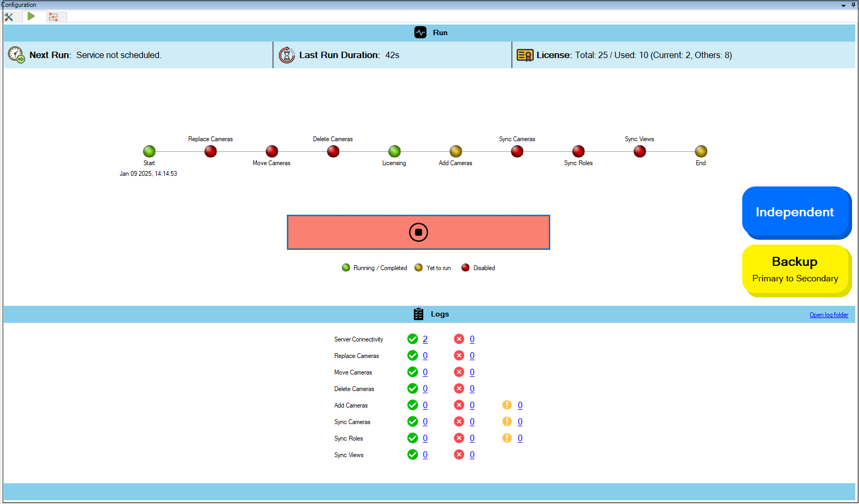Image resolution: width=859 pixels, height=504 pixels.
Task: Click the Replace Cameras timeline node
Action: pos(211,151)
